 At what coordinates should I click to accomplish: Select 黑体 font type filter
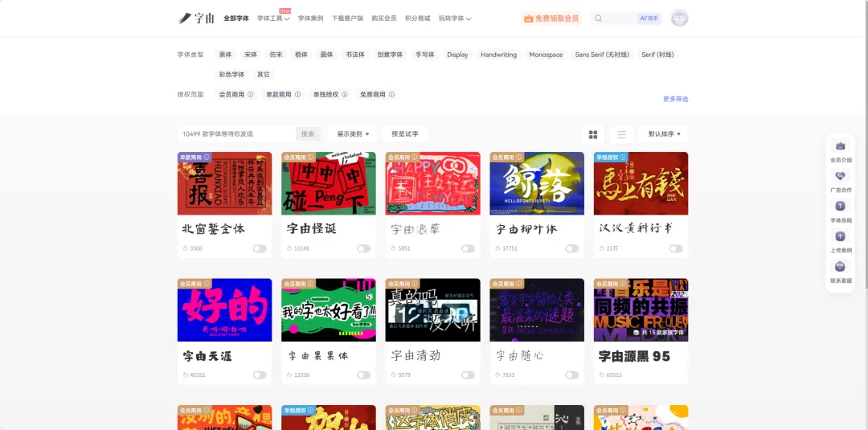(225, 55)
